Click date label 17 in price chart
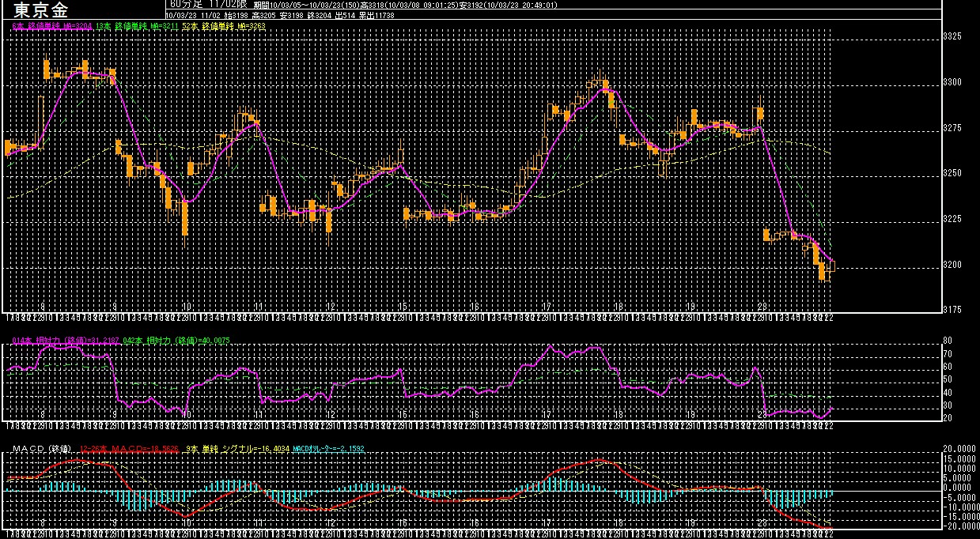The image size is (980, 539). pos(547,306)
